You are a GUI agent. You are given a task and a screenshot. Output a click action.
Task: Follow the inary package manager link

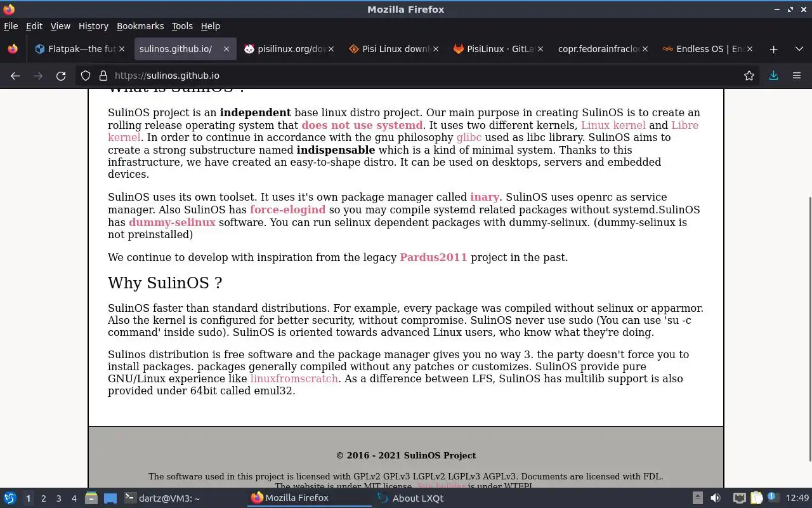click(485, 197)
